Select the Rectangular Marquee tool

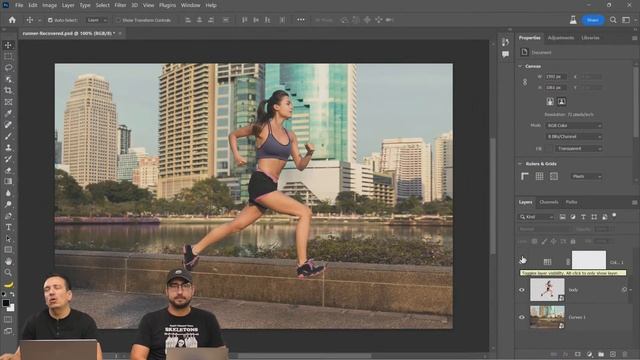click(8, 56)
